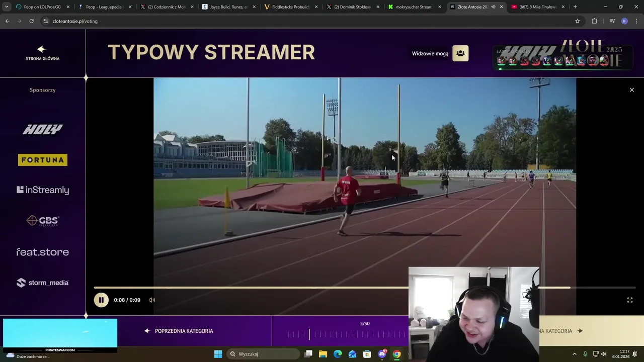The width and height of the screenshot is (644, 362).
Task: Click the microphone tray icon
Action: (x=585, y=354)
